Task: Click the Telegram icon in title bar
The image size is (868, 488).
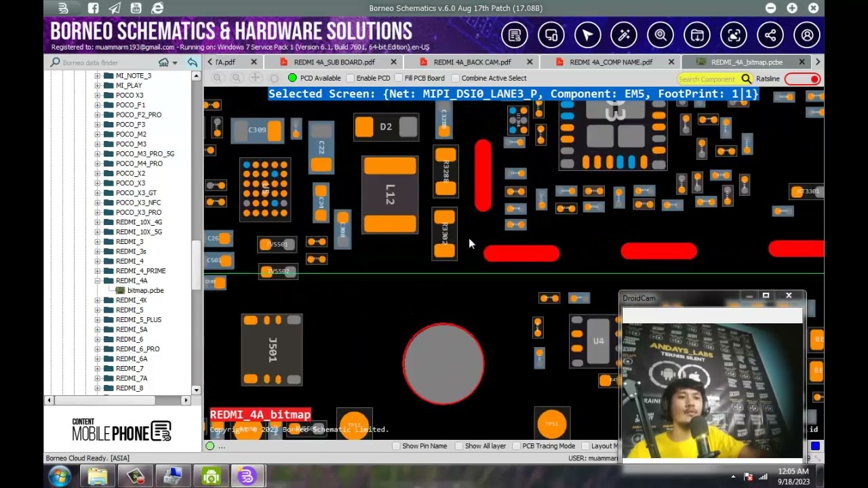Action: pos(115,8)
